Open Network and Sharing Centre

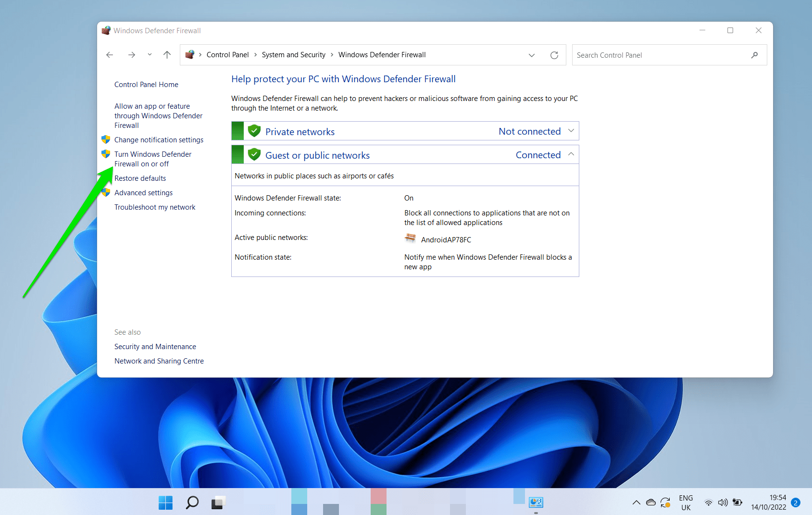(x=159, y=361)
